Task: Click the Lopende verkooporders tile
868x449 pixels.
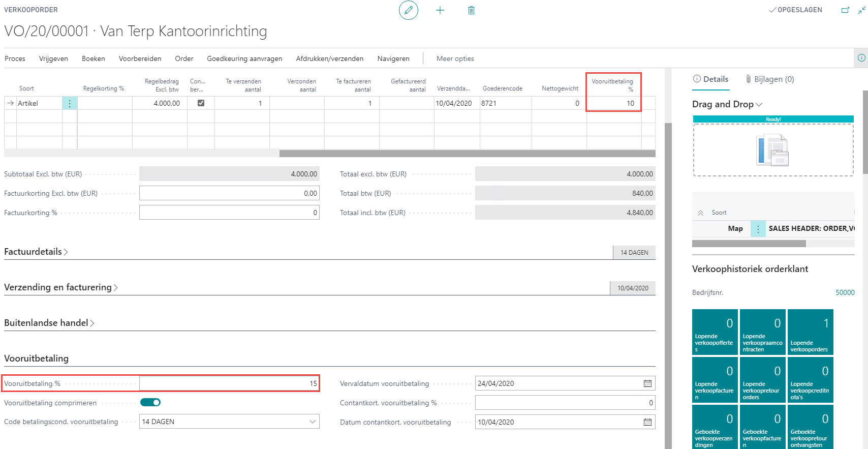Action: (x=810, y=332)
